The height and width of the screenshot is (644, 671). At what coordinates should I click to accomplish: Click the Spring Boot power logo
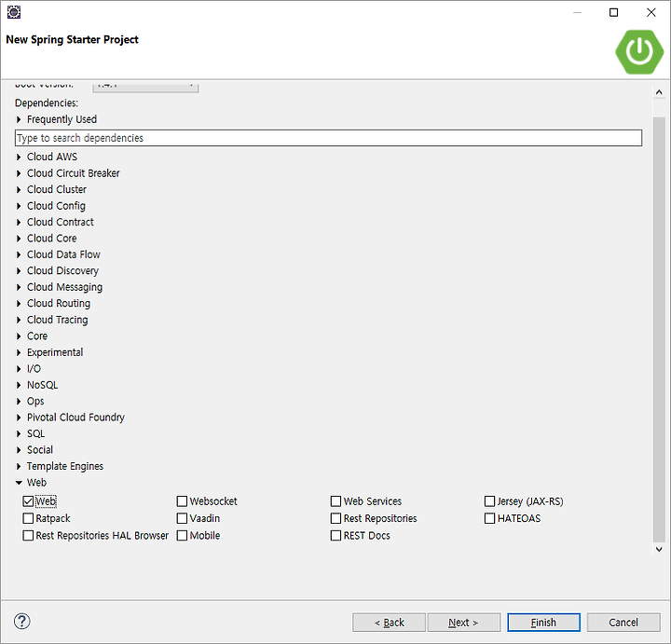click(639, 52)
